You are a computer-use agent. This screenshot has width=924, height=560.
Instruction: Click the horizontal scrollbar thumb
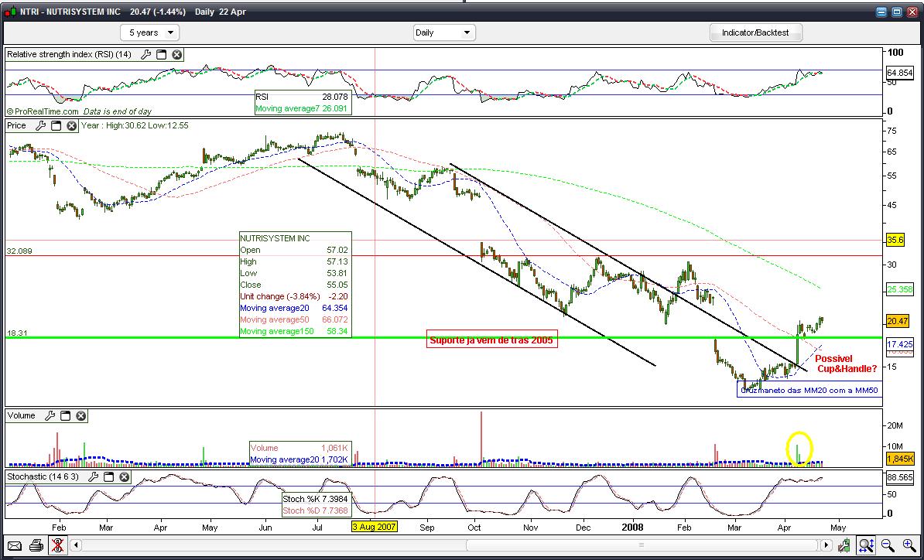[x=641, y=545]
